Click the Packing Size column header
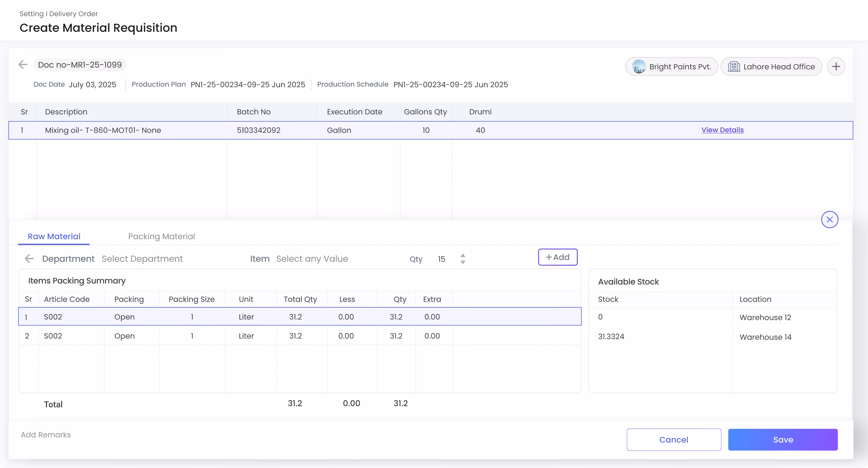This screenshot has width=868, height=468. pyautogui.click(x=191, y=299)
